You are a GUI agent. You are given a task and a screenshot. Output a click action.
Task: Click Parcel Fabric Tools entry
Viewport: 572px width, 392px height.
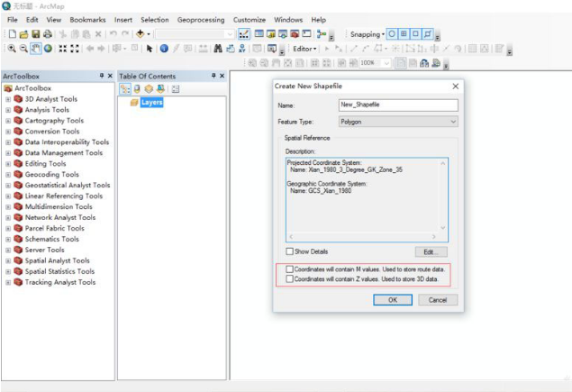pyautogui.click(x=54, y=229)
